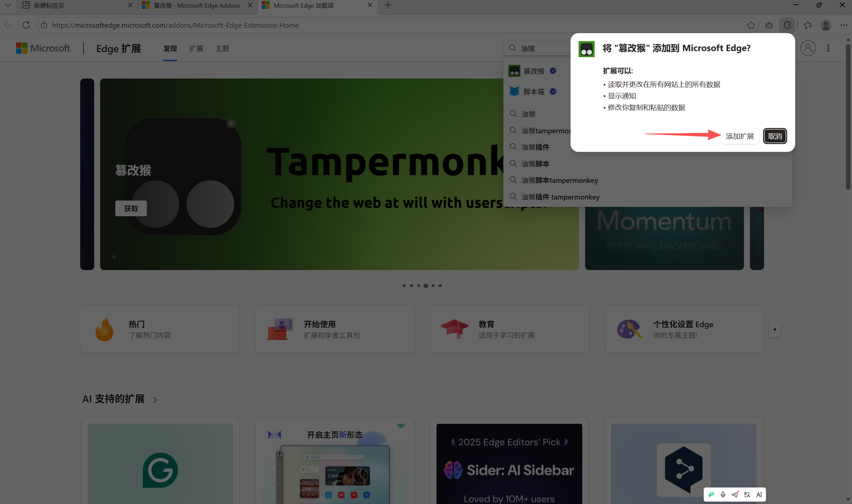Image resolution: width=852 pixels, height=504 pixels.
Task: Click the AI 支持的扩展 heading
Action: 113,399
